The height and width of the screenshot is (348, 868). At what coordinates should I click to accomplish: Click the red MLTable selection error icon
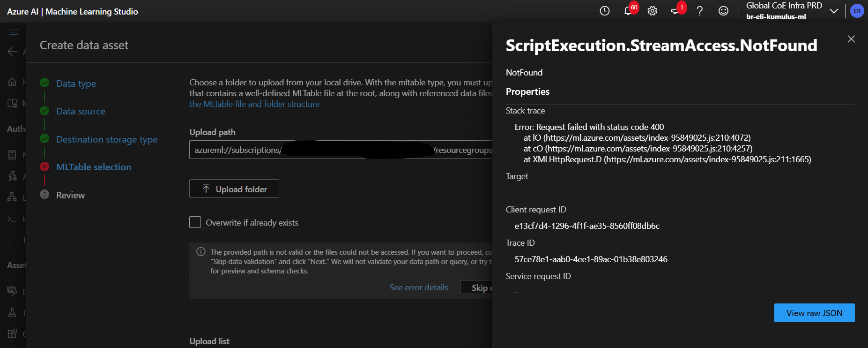tap(45, 166)
